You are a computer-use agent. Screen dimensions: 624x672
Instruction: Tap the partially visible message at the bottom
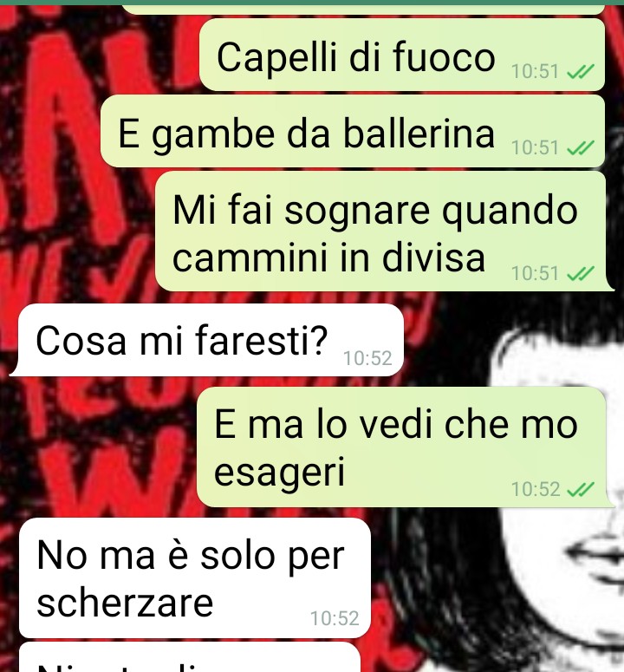click(x=190, y=657)
